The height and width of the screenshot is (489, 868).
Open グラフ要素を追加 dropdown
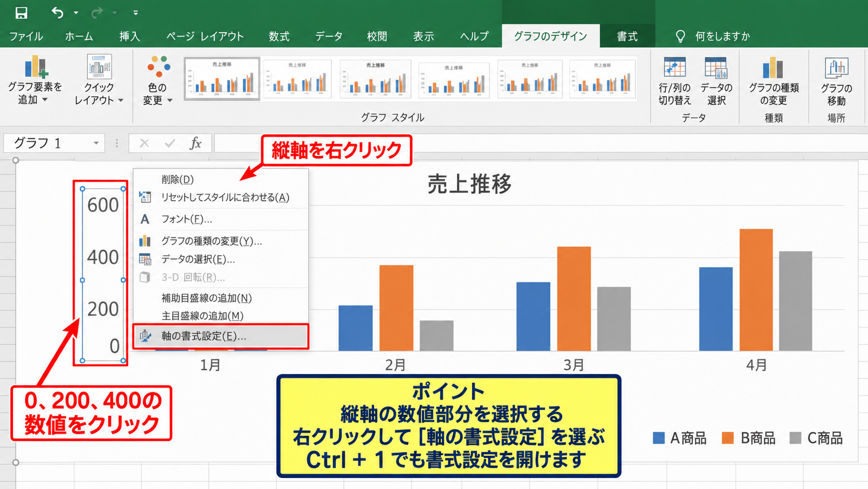pos(35,80)
